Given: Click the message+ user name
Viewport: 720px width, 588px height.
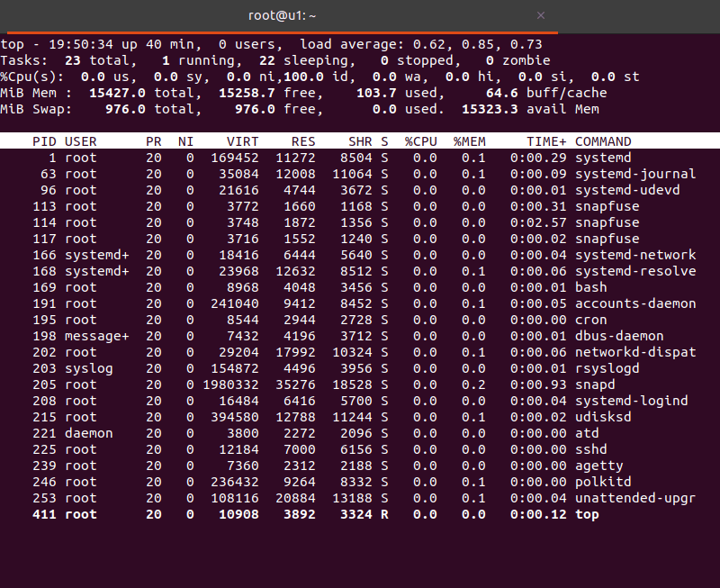Looking at the screenshot, I should click(97, 336).
